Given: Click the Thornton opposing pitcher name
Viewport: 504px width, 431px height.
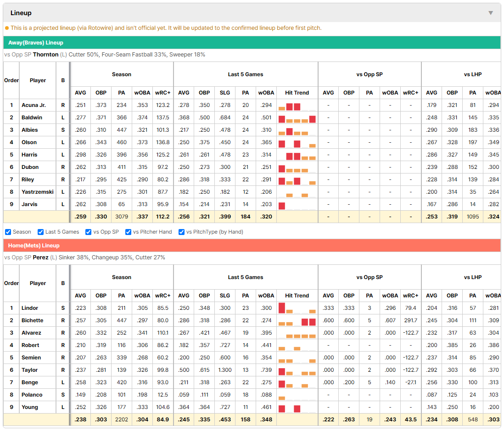Looking at the screenshot, I should [x=45, y=55].
